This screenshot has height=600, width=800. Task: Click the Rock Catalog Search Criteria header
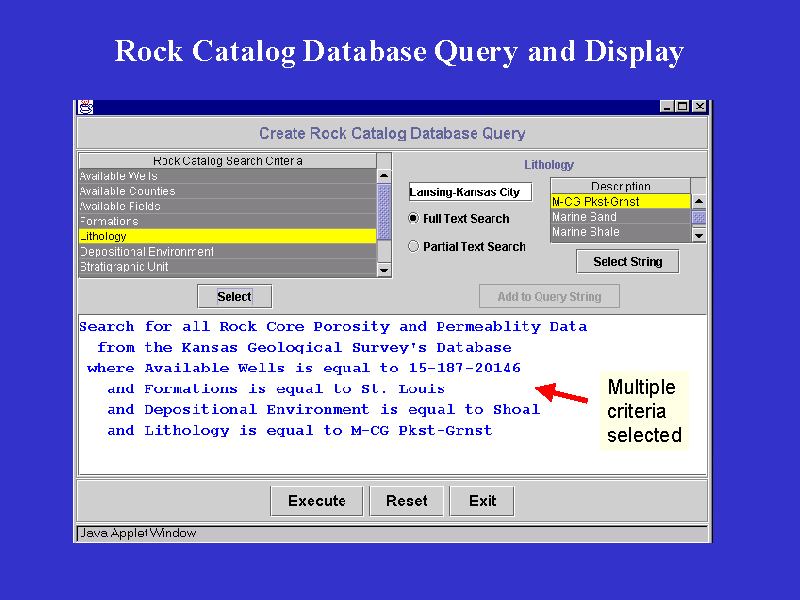click(x=228, y=161)
